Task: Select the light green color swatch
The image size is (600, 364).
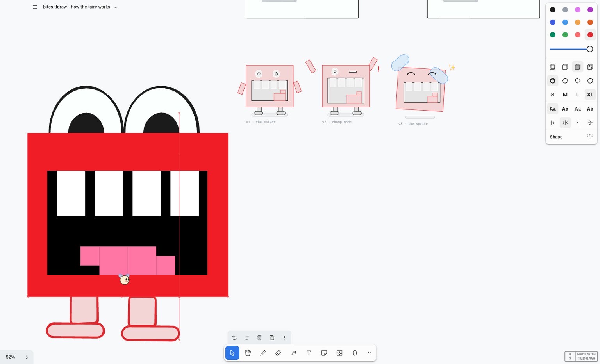Action: (x=565, y=35)
